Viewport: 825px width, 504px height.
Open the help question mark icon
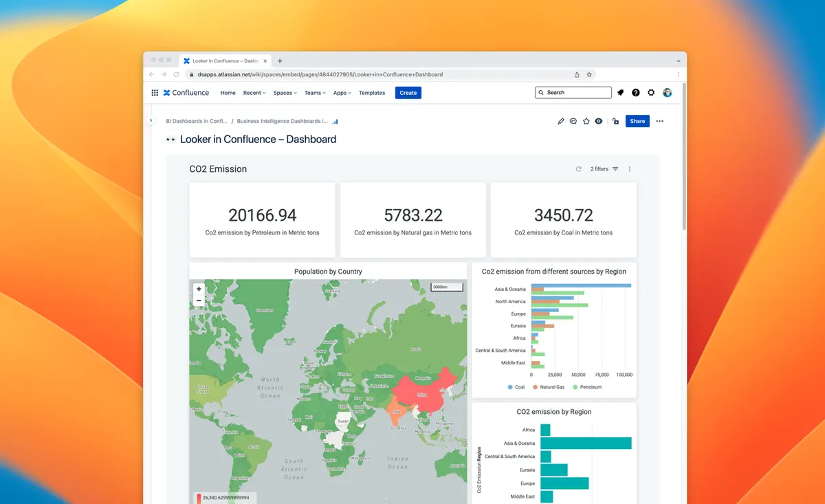pyautogui.click(x=636, y=93)
